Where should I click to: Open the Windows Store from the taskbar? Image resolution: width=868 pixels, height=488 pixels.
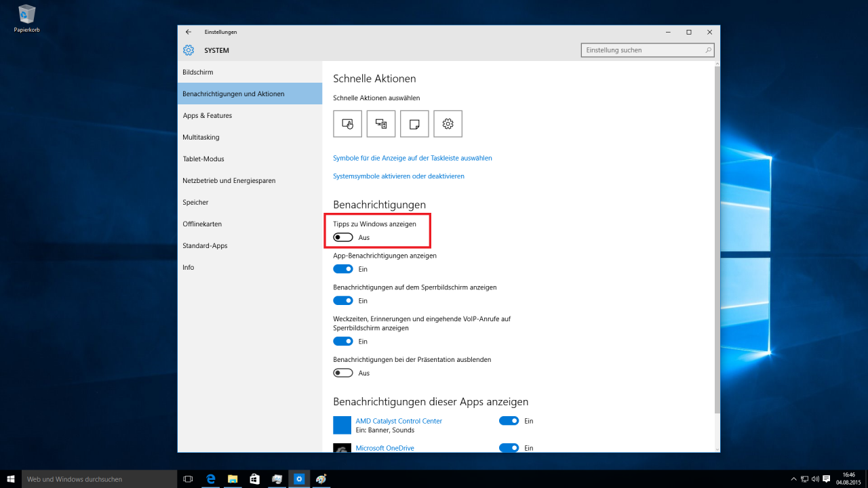254,479
